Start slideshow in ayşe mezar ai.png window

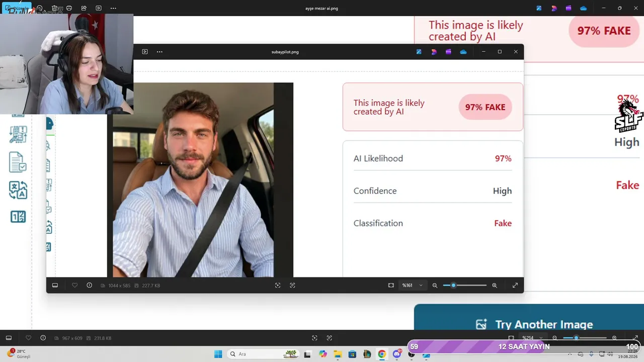click(x=99, y=8)
